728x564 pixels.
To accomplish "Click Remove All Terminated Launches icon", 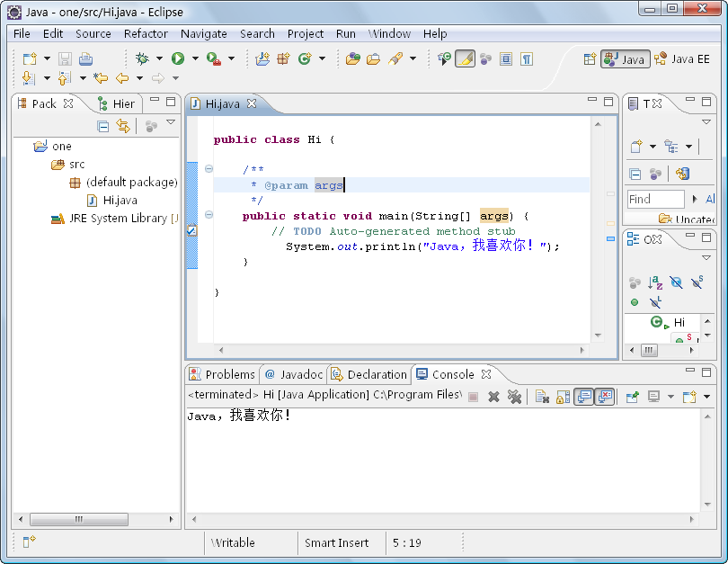I will (x=514, y=397).
